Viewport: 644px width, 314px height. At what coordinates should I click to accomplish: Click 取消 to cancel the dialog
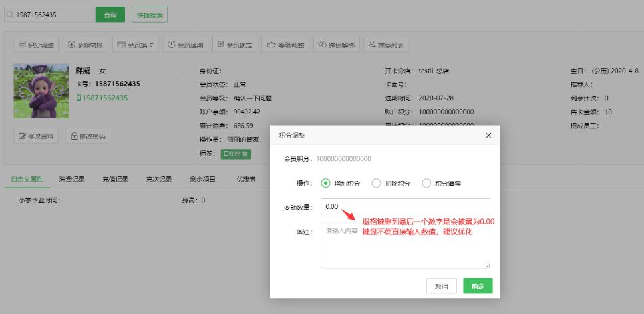tap(441, 286)
